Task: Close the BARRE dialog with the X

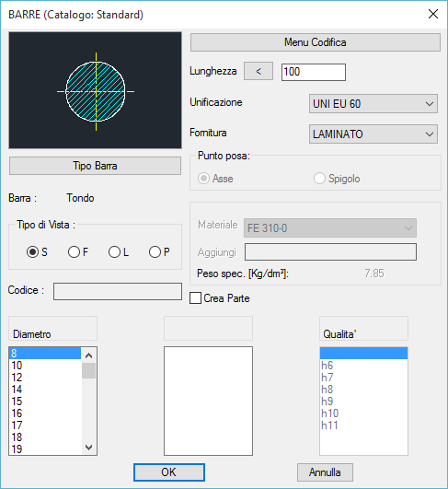Action: coord(433,14)
